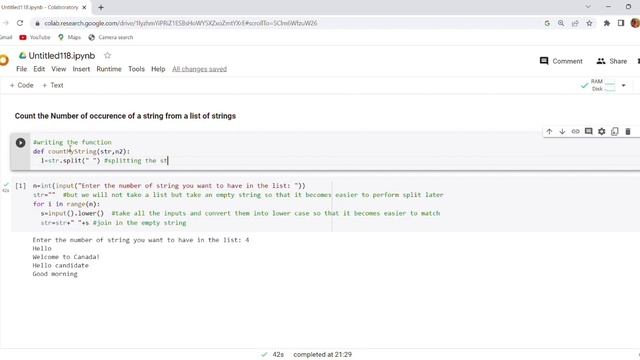Screen dimensions: 640x360
Task: Click the line for i in range(n):
Action: 67,204
